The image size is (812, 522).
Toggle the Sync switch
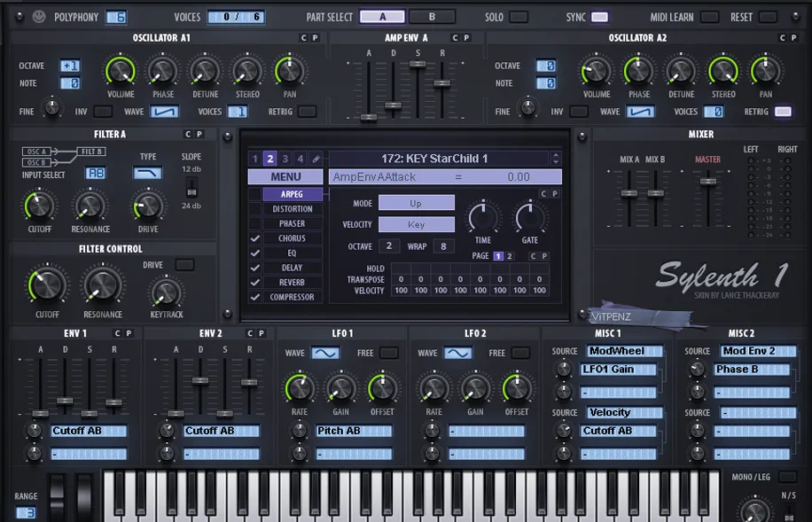599,17
